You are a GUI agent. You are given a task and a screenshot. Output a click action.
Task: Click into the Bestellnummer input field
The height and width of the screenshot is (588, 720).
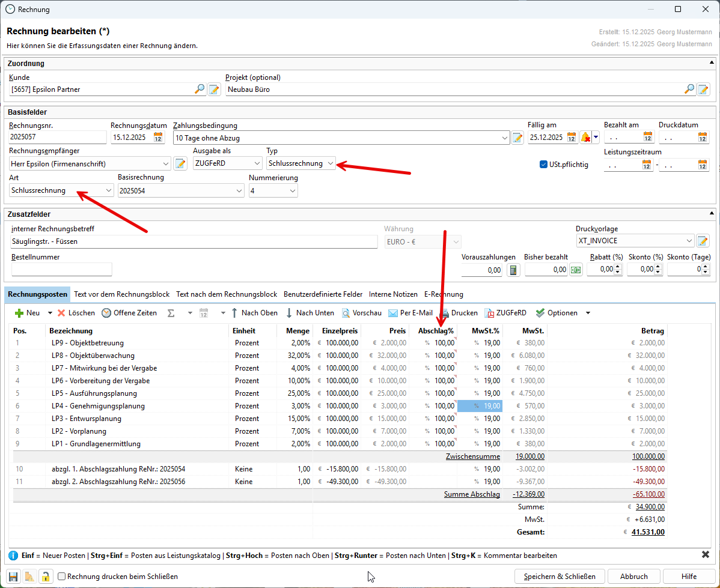[61, 270]
